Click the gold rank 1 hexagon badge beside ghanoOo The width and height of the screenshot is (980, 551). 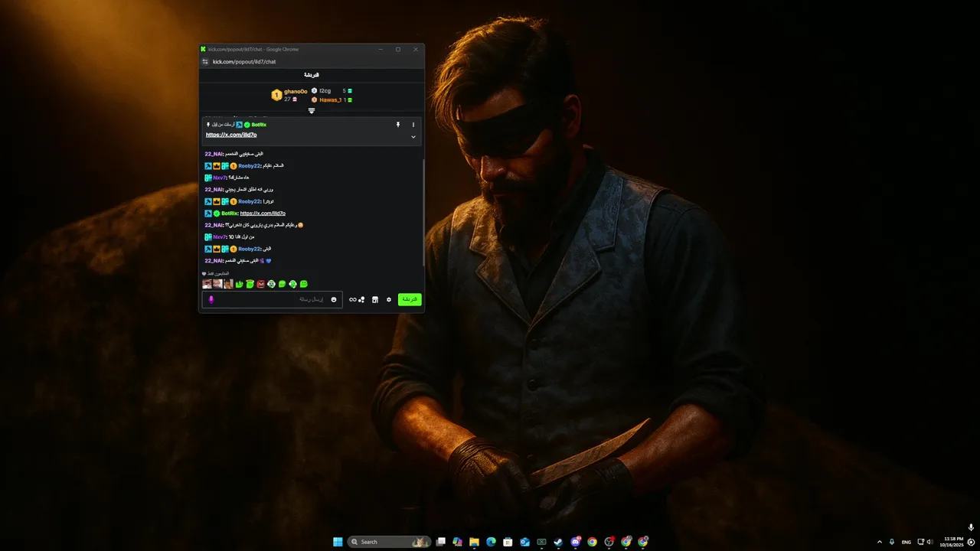click(x=276, y=95)
